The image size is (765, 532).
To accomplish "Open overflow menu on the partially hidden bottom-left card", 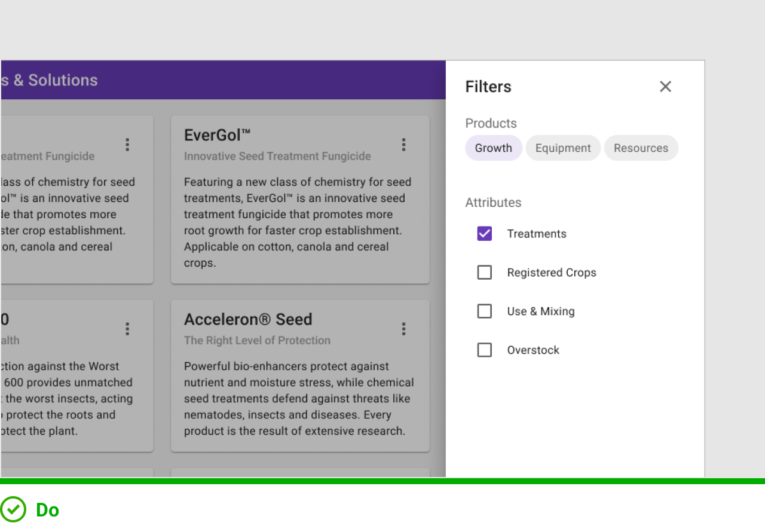I will [127, 329].
